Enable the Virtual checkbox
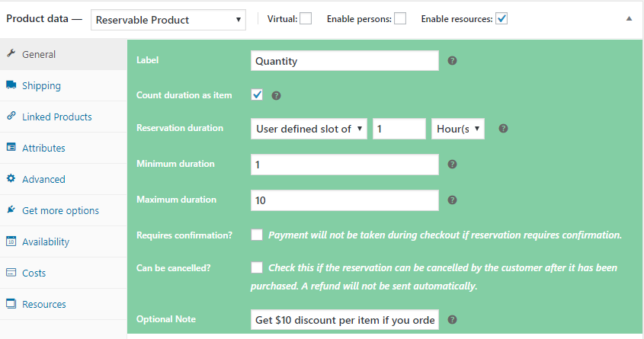Viewport: 644px width, 339px height. click(x=306, y=18)
